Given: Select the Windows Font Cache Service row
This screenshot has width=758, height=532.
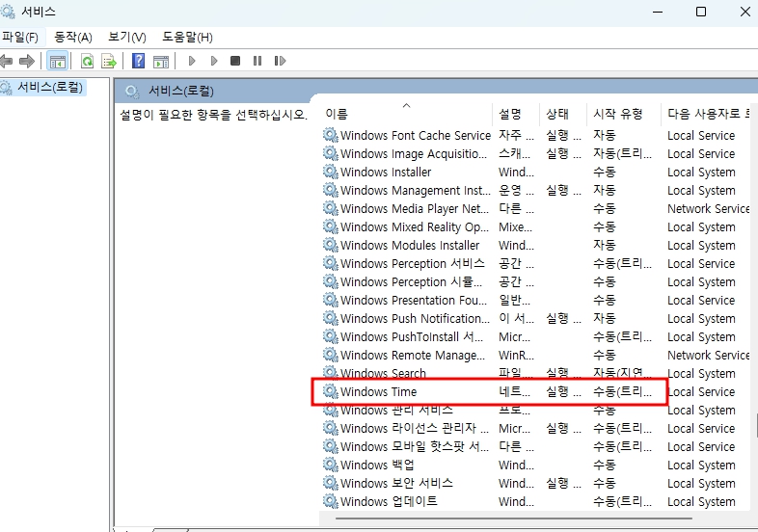Looking at the screenshot, I should [x=535, y=135].
